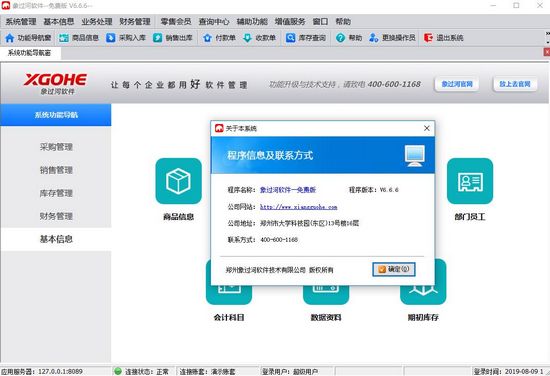Click 应用服务器 127.0.0.1:8089 status entry

[x=42, y=371]
